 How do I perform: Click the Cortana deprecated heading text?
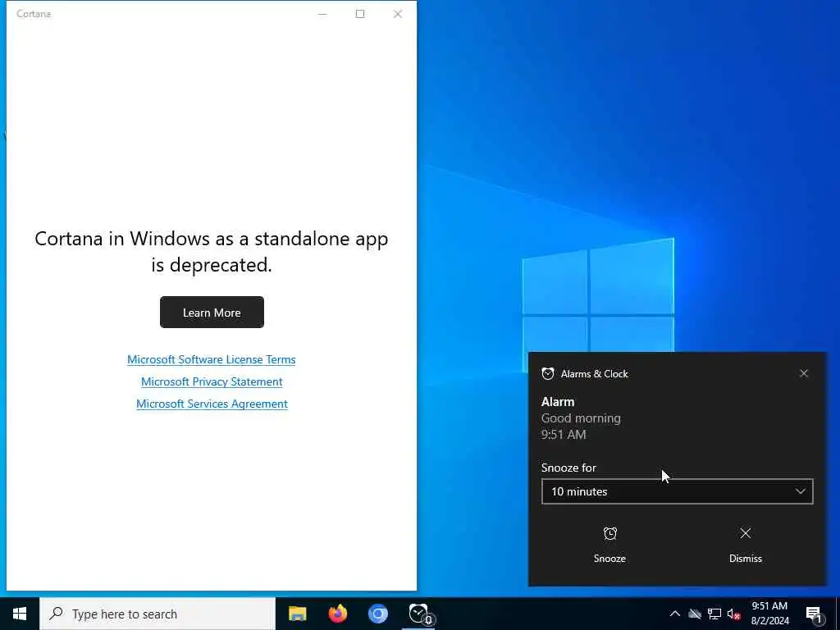[x=212, y=251]
